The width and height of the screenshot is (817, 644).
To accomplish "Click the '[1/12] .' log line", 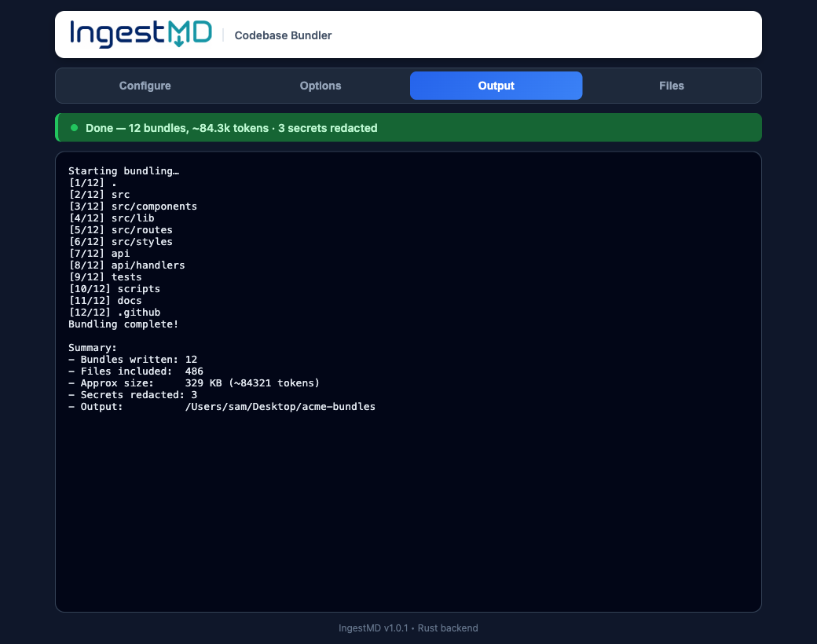I will click(x=93, y=183).
